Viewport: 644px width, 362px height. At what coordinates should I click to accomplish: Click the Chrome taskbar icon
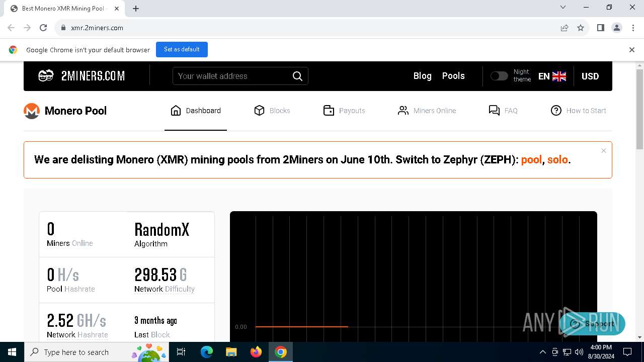281,352
